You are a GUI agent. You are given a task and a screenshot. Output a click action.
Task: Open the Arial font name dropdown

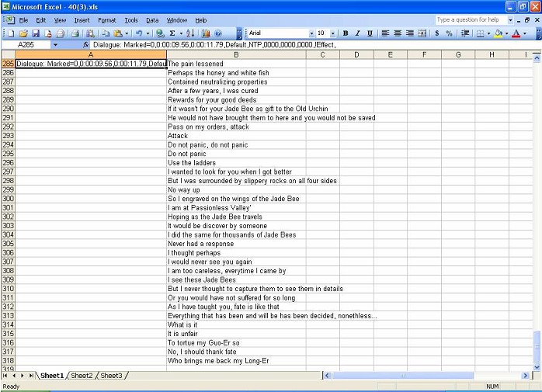(x=311, y=33)
